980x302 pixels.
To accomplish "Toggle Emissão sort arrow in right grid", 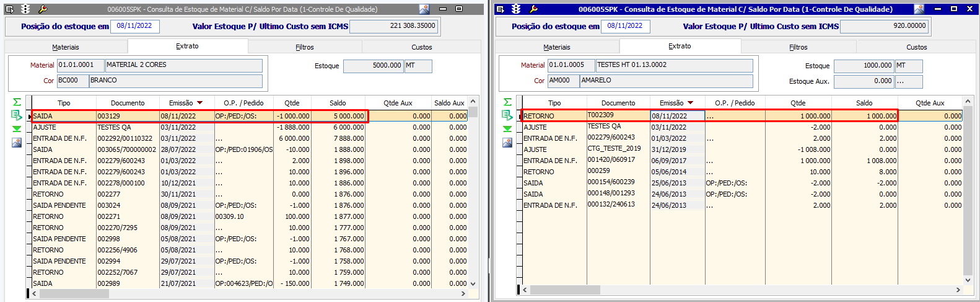I will (690, 103).
